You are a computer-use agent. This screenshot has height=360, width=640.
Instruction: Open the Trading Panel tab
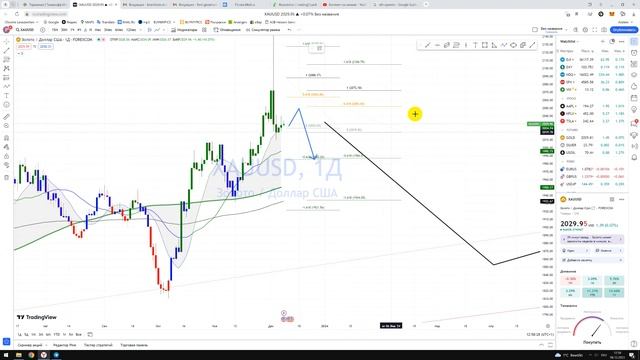click(134, 345)
